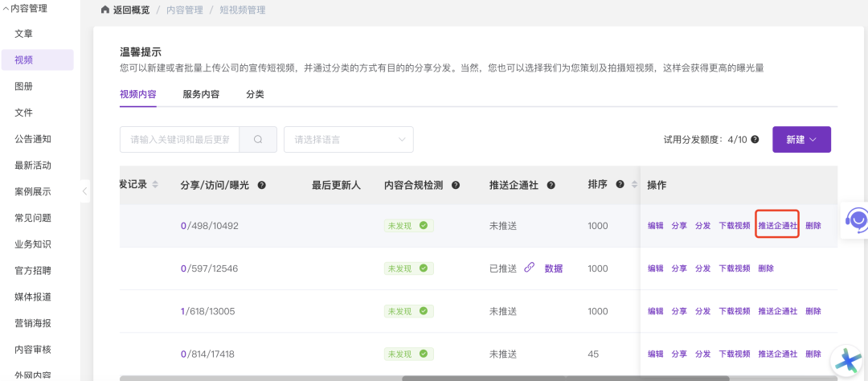Image resolution: width=868 pixels, height=381 pixels.
Task: Click help icon beside 推送企通社 header
Action: tap(551, 185)
